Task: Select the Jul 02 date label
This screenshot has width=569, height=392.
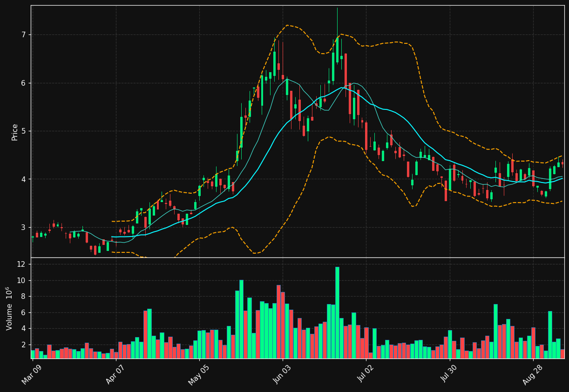Action: [x=366, y=374]
